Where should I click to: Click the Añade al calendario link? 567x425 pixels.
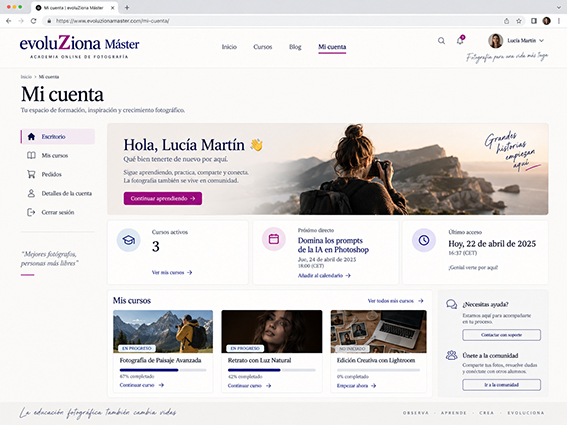pyautogui.click(x=324, y=275)
